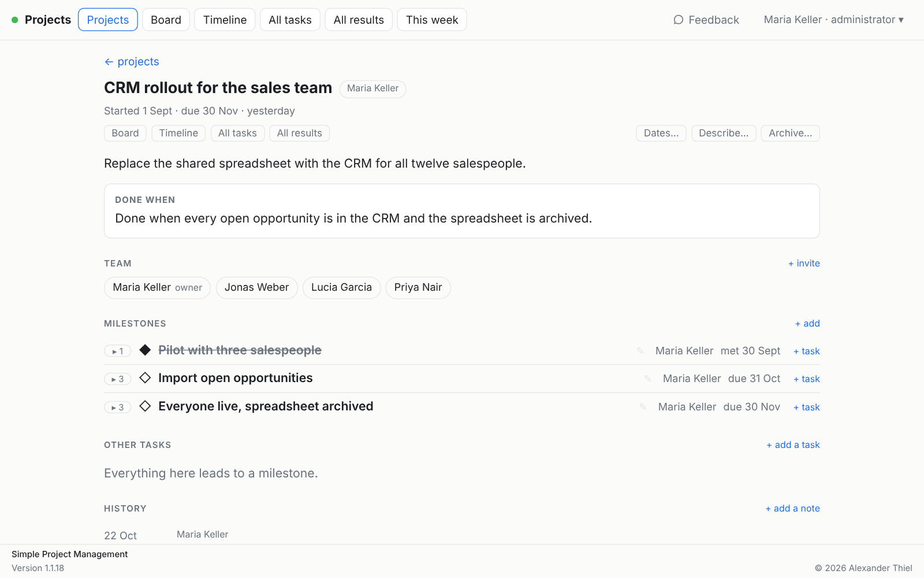
Task: Add a task to Import open opportunities
Action: click(x=806, y=379)
